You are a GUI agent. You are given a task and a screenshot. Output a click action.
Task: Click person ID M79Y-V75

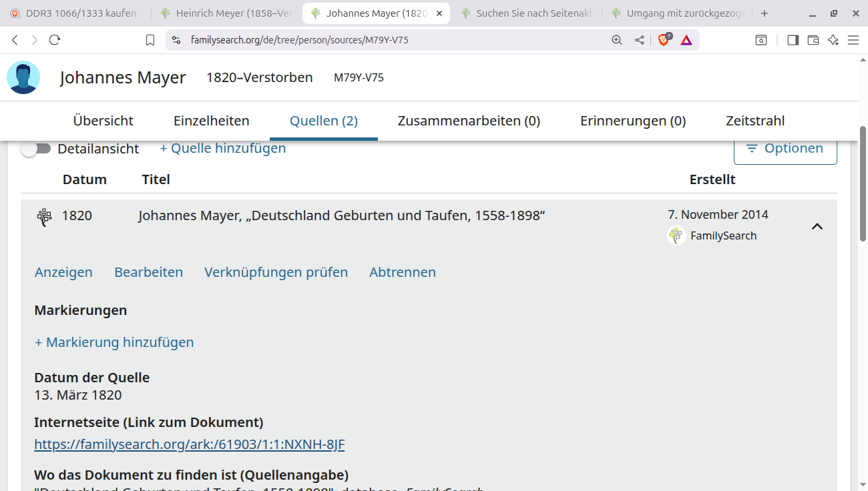359,77
